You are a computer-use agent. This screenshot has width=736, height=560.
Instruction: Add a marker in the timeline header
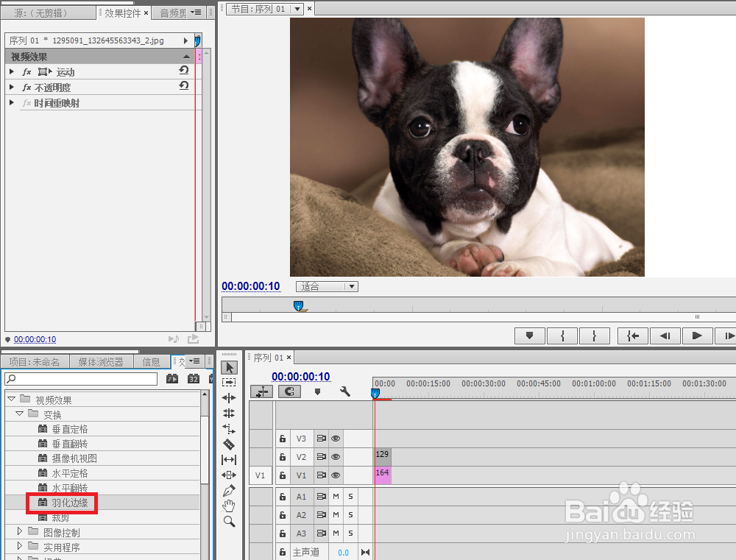[x=317, y=391]
